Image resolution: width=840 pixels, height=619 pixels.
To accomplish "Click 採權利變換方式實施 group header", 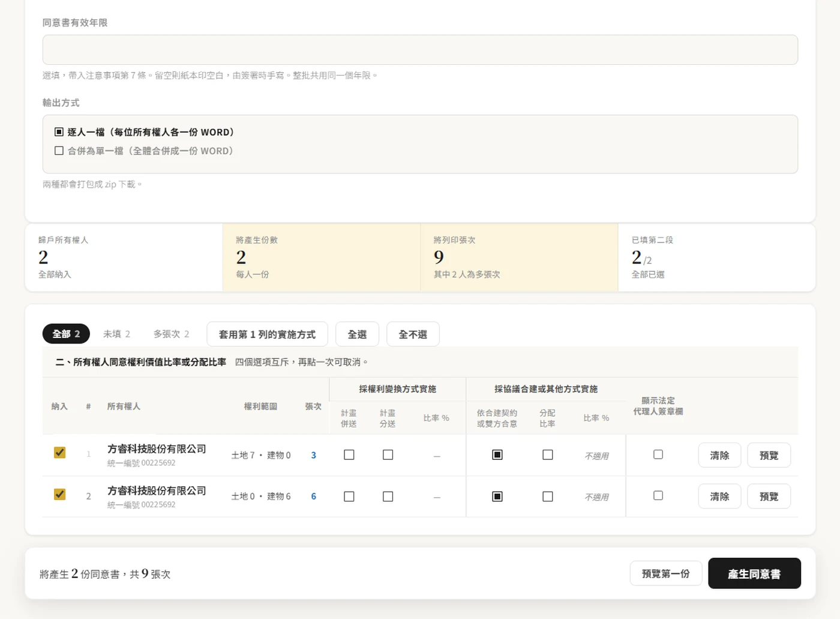I will [x=398, y=389].
